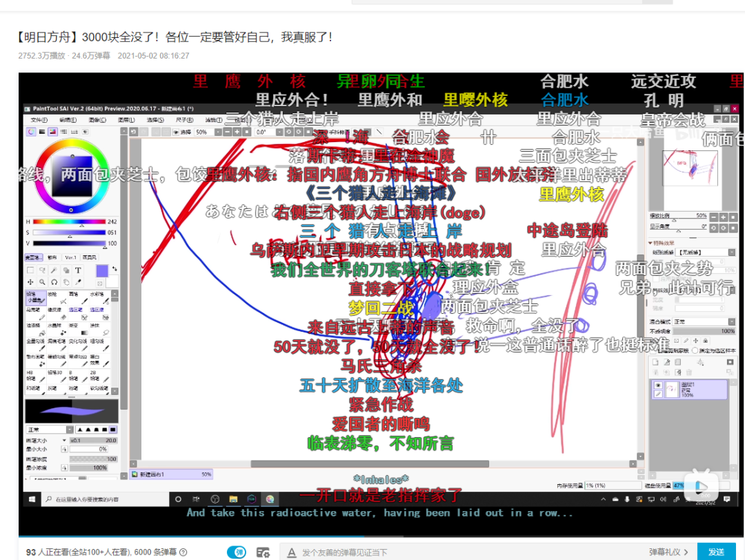Open the 图像(C) menu
Screen dimensions: 745x560
tap(97, 120)
